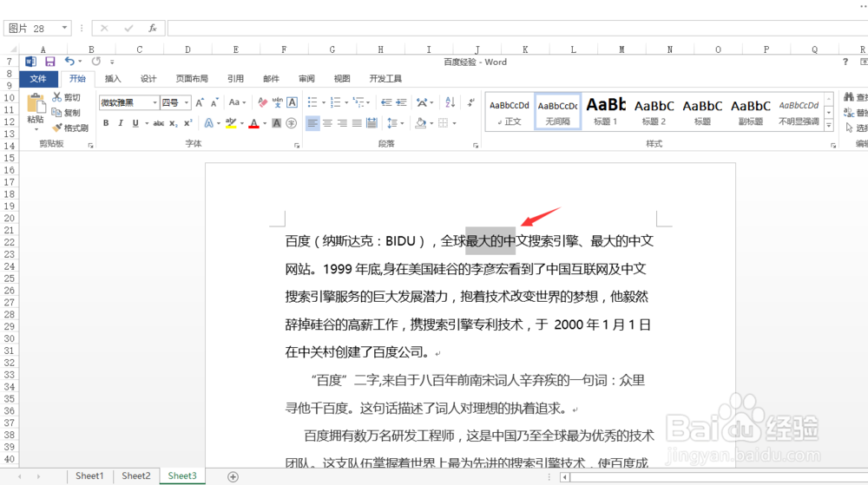Open Font dialog launcher in 字体 group
Viewport: 868px width, 485px height.
tap(297, 146)
